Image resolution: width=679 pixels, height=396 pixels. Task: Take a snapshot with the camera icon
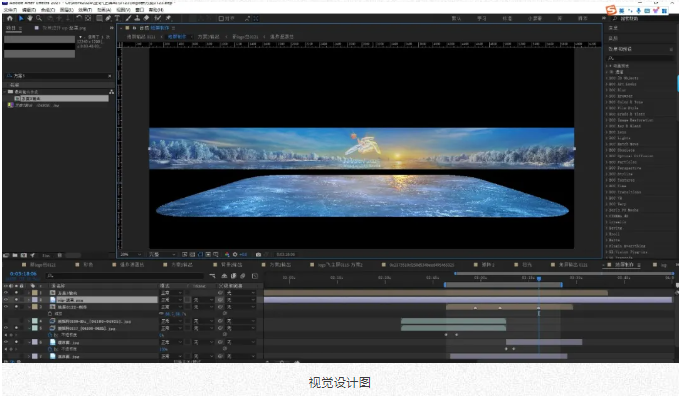pyautogui.click(x=258, y=254)
